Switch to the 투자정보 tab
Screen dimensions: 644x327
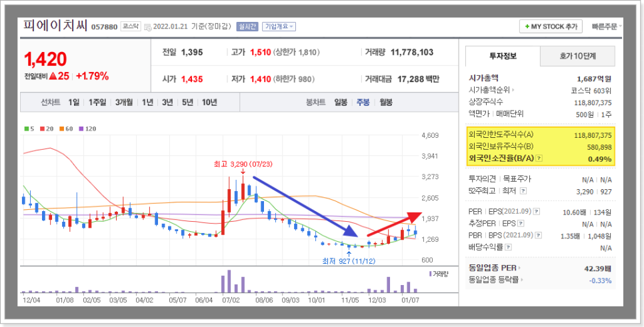503,56
